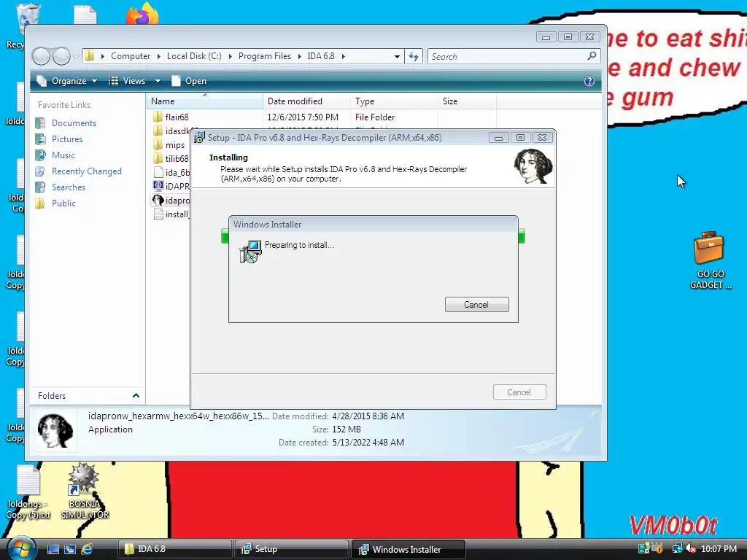747x560 pixels.
Task: Expand arrow after IDA 6.8 breadcrumb
Action: [343, 56]
